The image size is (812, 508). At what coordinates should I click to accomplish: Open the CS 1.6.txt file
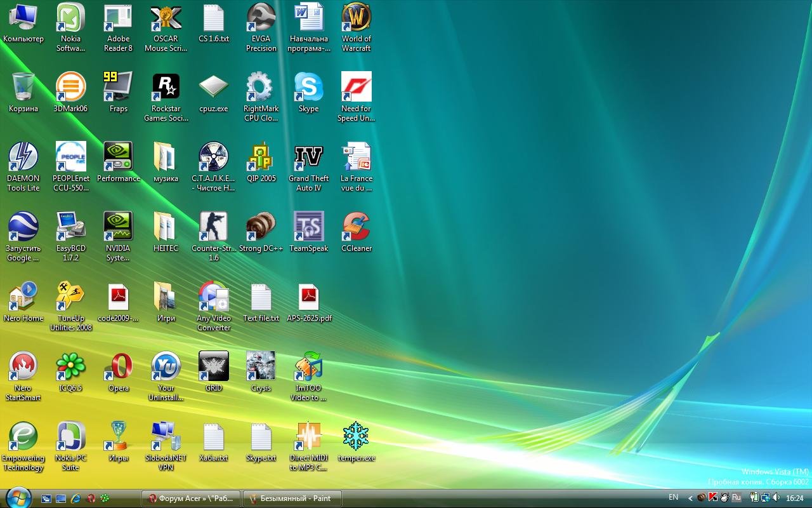click(x=214, y=17)
